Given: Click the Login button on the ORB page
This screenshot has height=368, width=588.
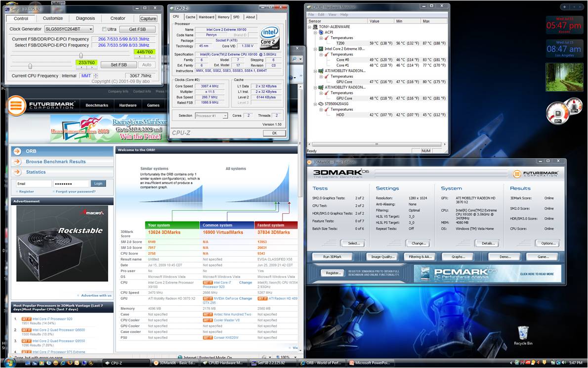Looking at the screenshot, I should tap(98, 184).
